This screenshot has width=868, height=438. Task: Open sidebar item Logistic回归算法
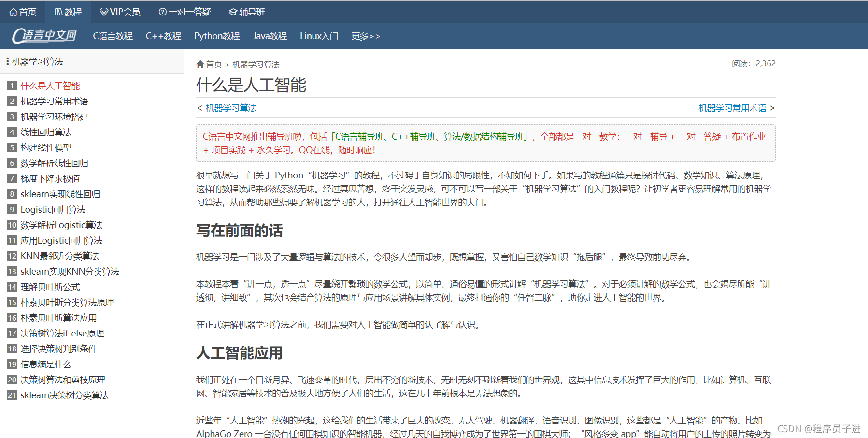pos(53,209)
